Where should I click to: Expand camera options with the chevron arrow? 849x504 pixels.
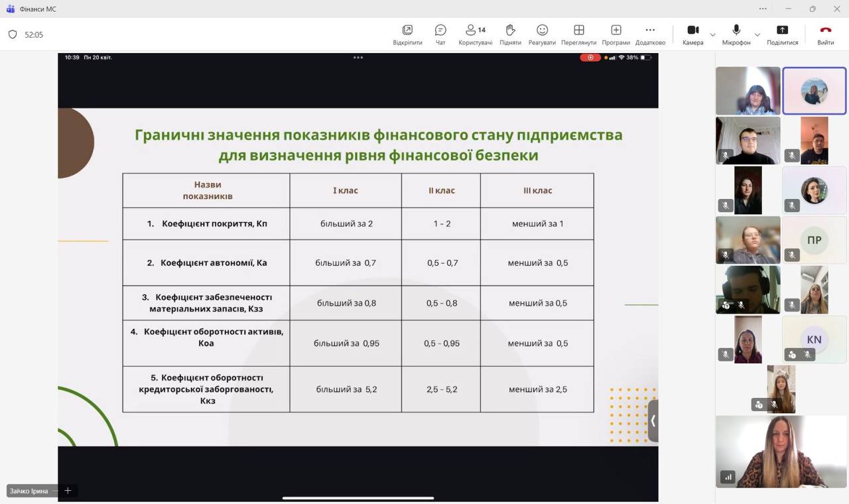(713, 34)
